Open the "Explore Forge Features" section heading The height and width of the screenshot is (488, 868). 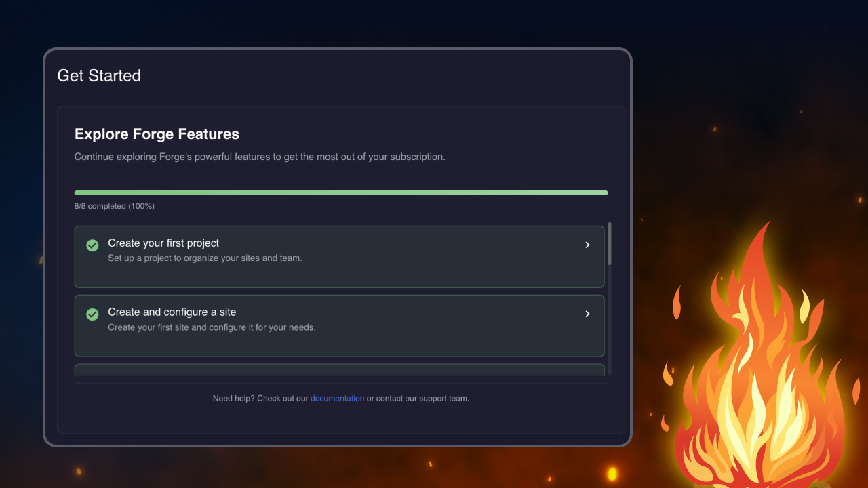pyautogui.click(x=157, y=134)
